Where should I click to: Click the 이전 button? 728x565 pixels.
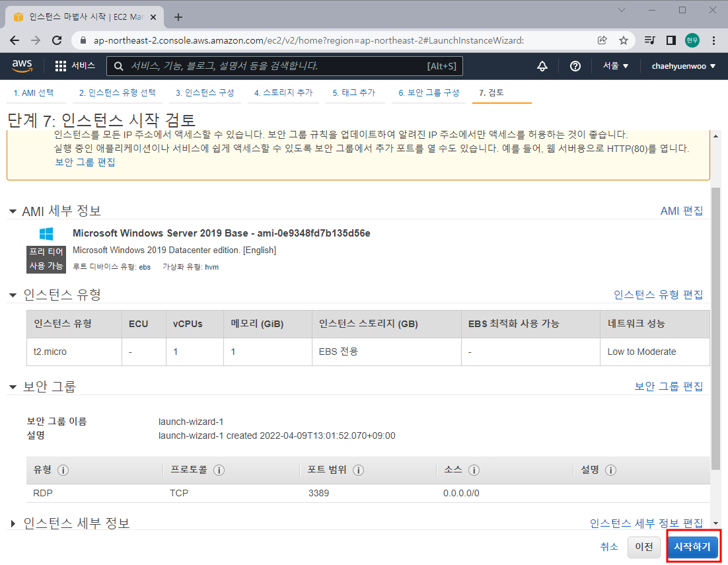tap(643, 546)
